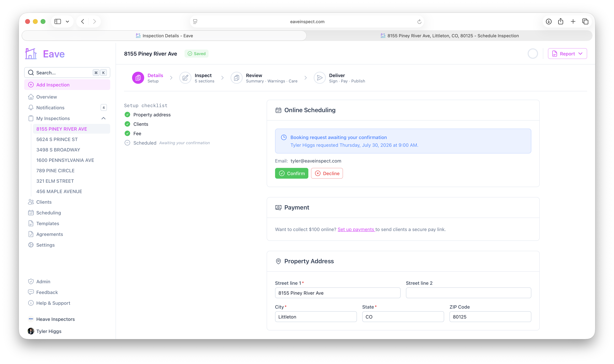Click the Clients people icon
The width and height of the screenshot is (614, 364).
point(31,202)
